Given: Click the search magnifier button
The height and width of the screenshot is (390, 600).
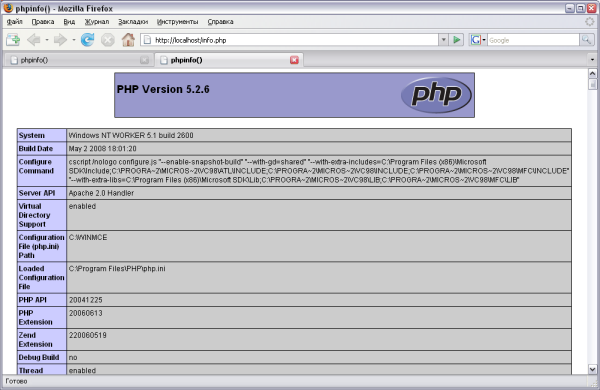Looking at the screenshot, I should [586, 40].
